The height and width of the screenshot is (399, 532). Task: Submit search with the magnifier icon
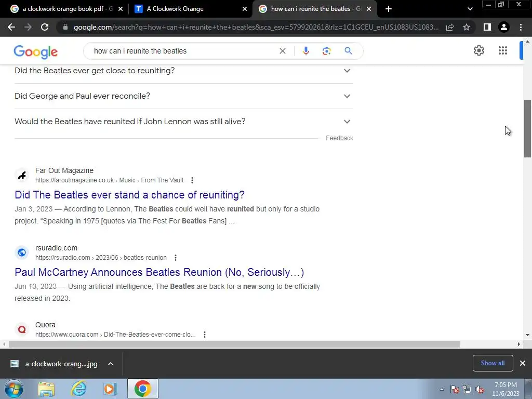click(x=348, y=51)
